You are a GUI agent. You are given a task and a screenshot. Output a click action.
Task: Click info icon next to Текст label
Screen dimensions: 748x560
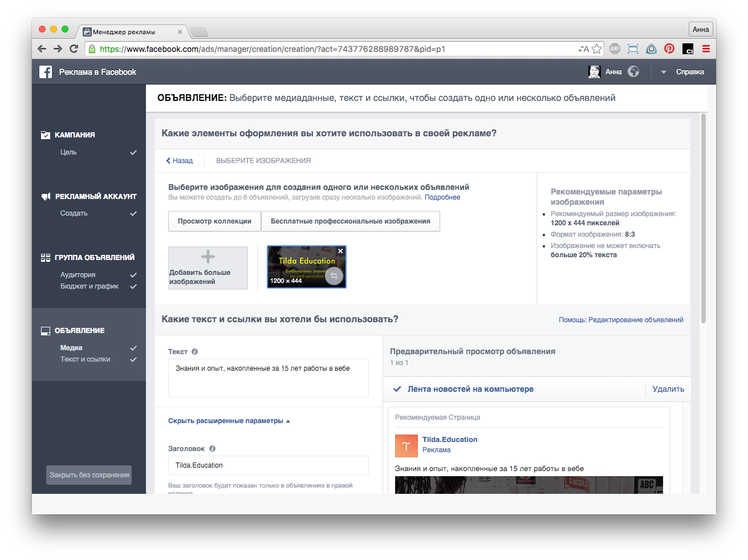coord(195,352)
